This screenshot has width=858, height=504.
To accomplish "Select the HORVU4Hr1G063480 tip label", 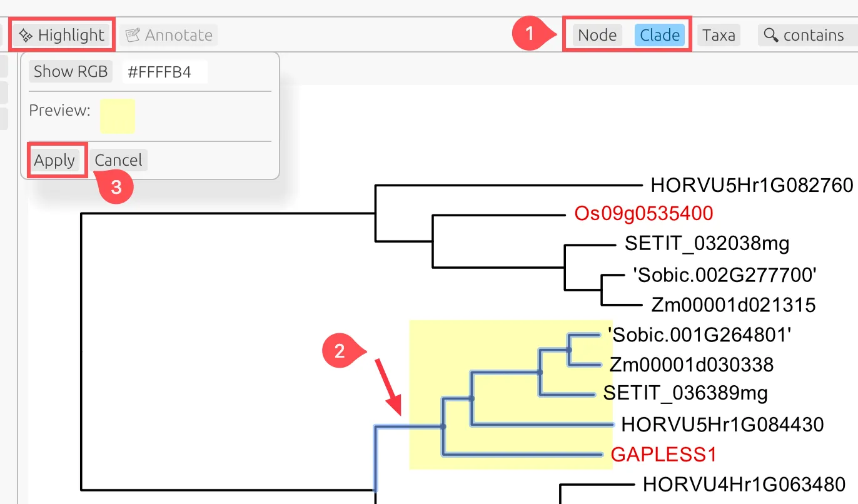I will click(x=744, y=483).
